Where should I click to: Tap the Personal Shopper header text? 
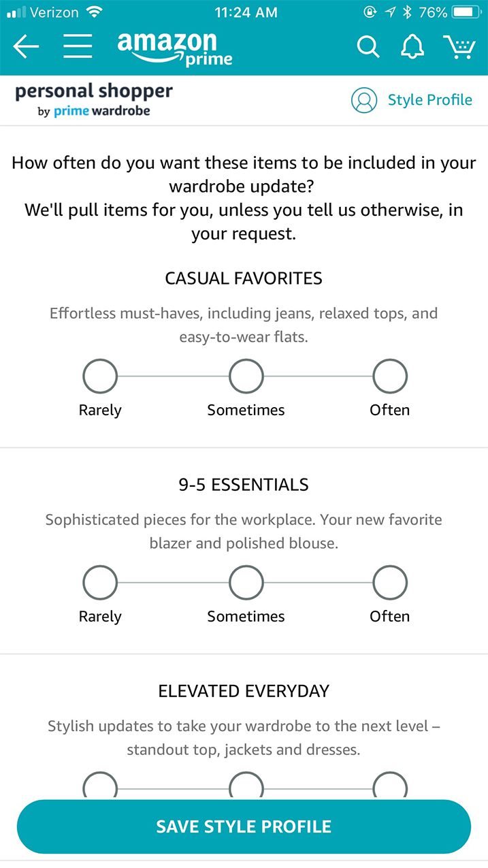tap(93, 91)
